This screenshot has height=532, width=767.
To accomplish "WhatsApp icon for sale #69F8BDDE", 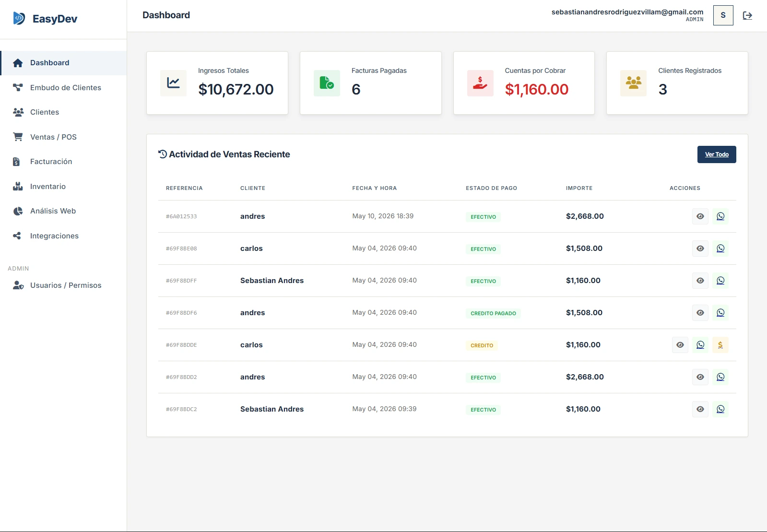I will pyautogui.click(x=700, y=345).
